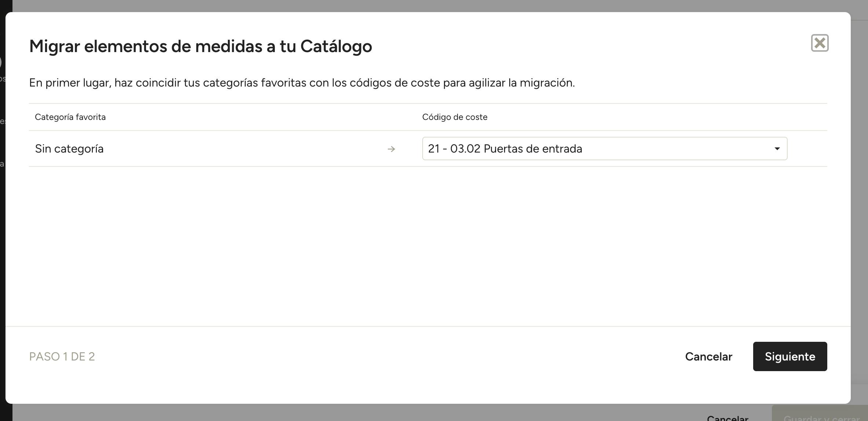Screen dimensions: 868x421
Task: Close the migration dialog with the X icon
Action: tap(820, 43)
